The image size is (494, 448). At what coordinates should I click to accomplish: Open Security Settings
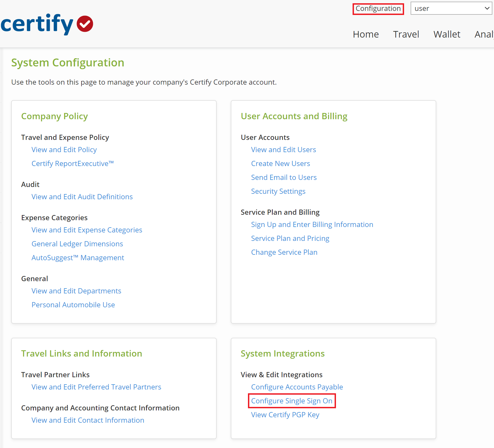278,191
